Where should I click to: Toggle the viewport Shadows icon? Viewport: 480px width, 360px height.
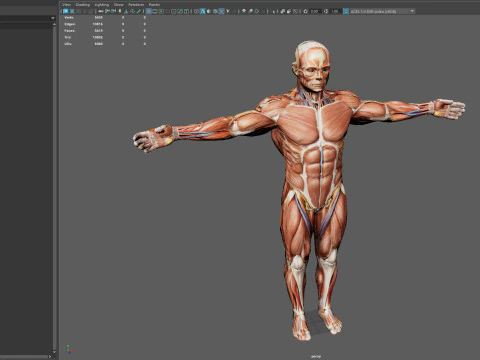click(x=234, y=11)
